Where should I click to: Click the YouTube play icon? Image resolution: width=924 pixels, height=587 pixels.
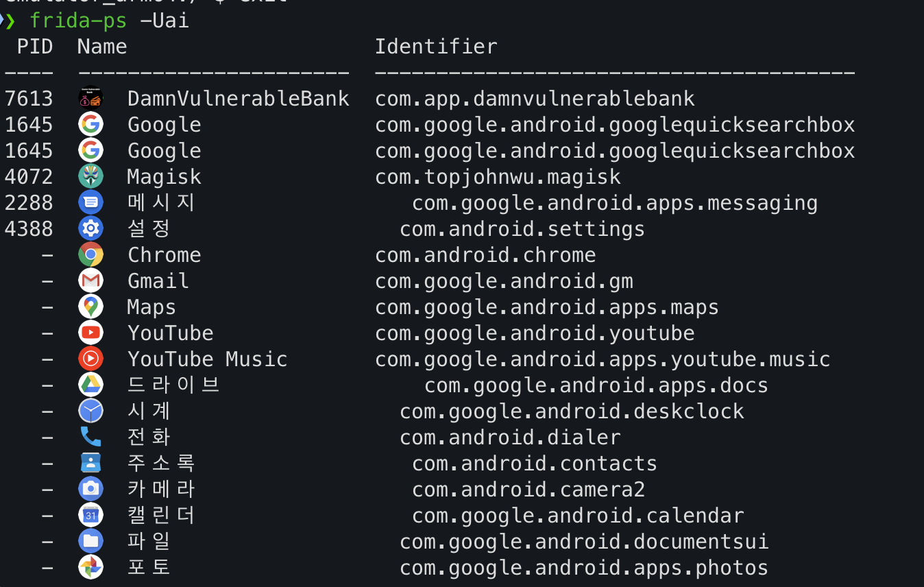pyautogui.click(x=90, y=333)
